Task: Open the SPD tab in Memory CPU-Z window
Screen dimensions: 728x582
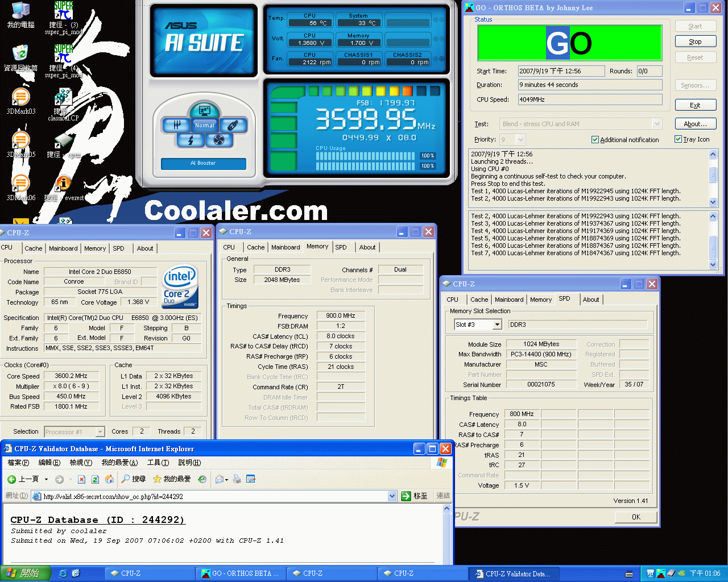Action: pos(341,247)
